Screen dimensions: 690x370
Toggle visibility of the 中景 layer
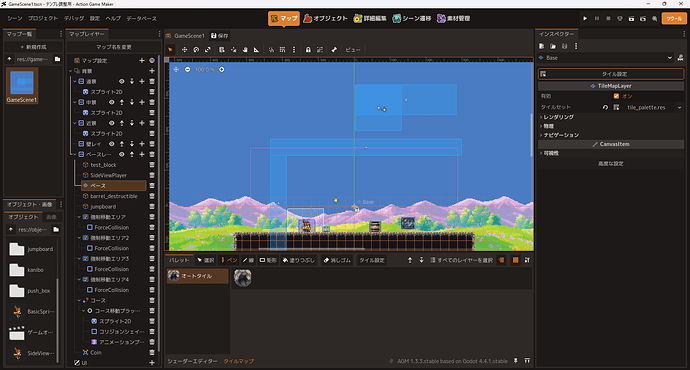pyautogui.click(x=112, y=102)
